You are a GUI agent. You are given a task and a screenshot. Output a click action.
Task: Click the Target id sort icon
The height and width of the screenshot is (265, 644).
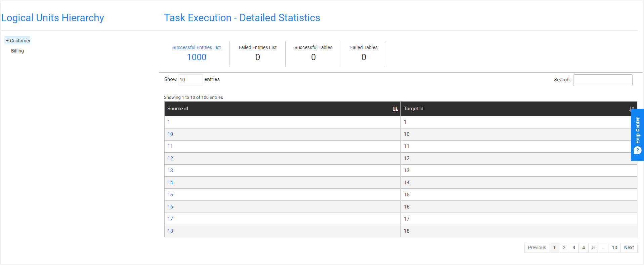pos(631,109)
